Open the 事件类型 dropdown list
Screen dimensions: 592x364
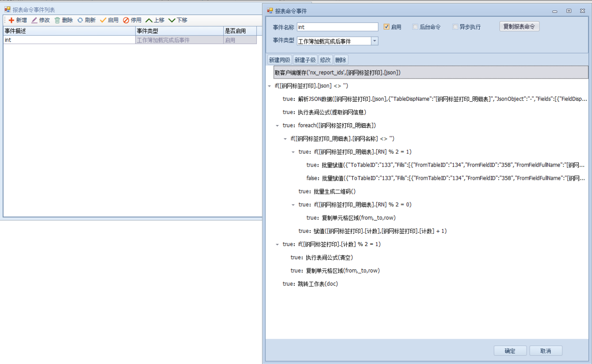tap(374, 41)
